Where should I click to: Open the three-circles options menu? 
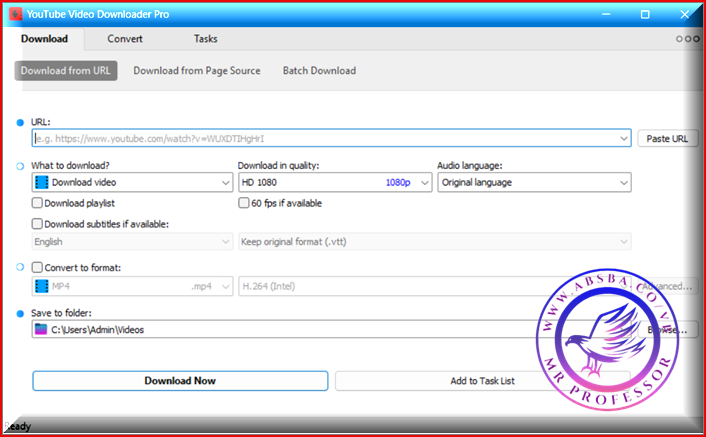point(688,39)
